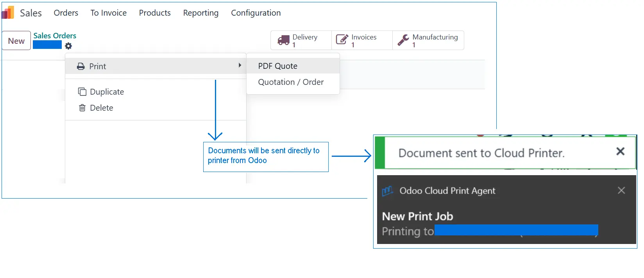Open the Configuration menu
The width and height of the screenshot is (644, 278).
click(x=256, y=13)
